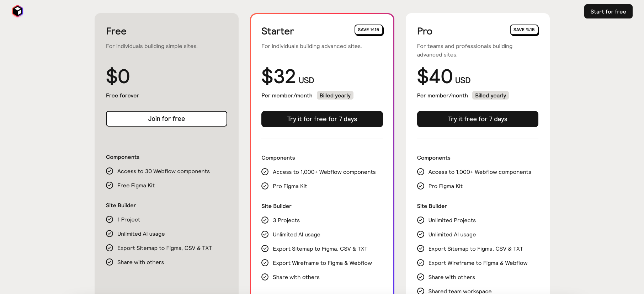This screenshot has height=294, width=644.
Task: Click Try it free button under Pro
Action: [478, 119]
